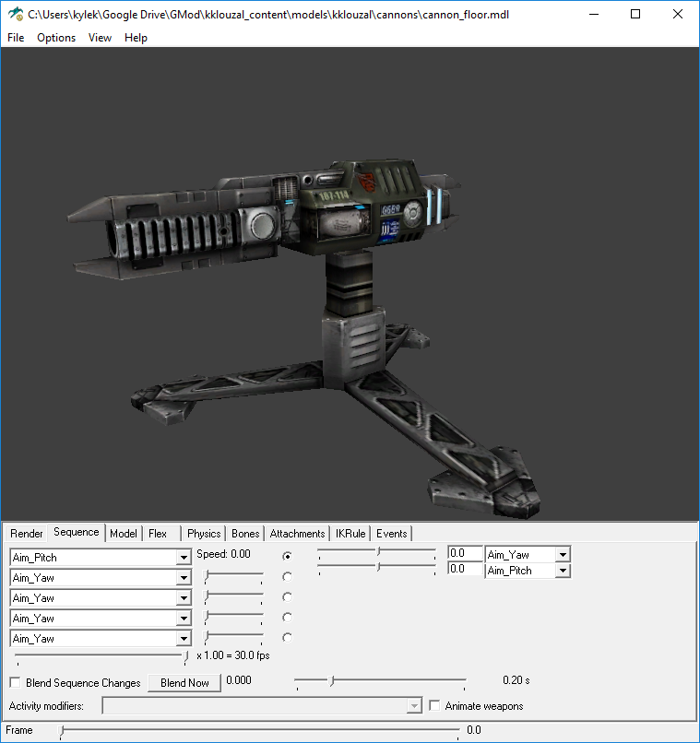700x743 pixels.
Task: Switch to the Model tab
Action: (124, 534)
